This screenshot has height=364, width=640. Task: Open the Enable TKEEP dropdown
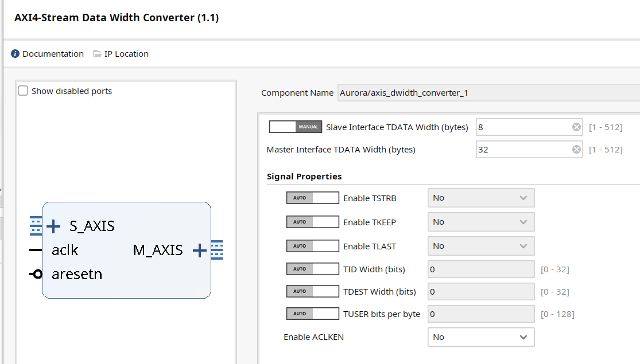(481, 222)
